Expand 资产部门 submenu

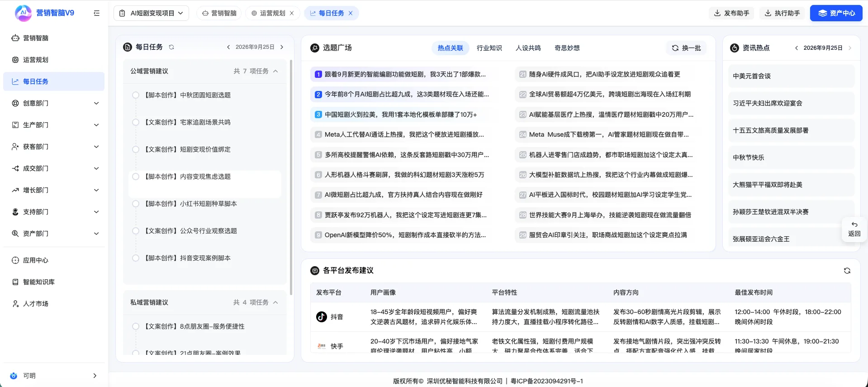tap(96, 234)
